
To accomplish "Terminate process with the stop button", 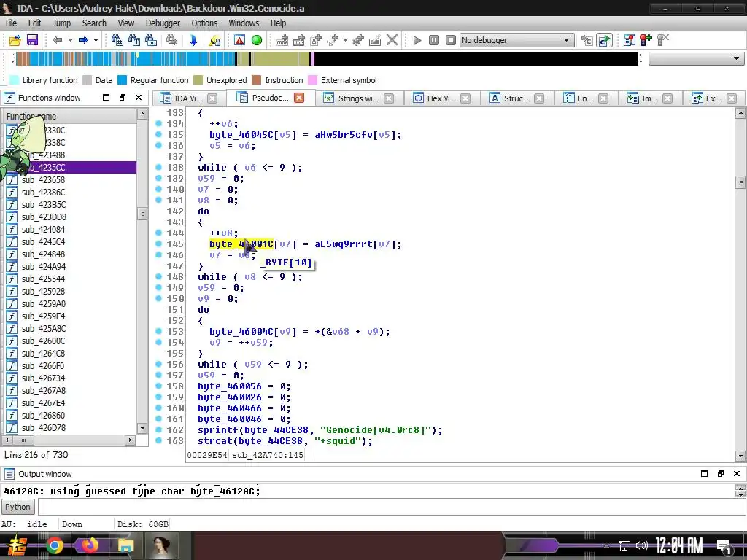I will (x=451, y=40).
